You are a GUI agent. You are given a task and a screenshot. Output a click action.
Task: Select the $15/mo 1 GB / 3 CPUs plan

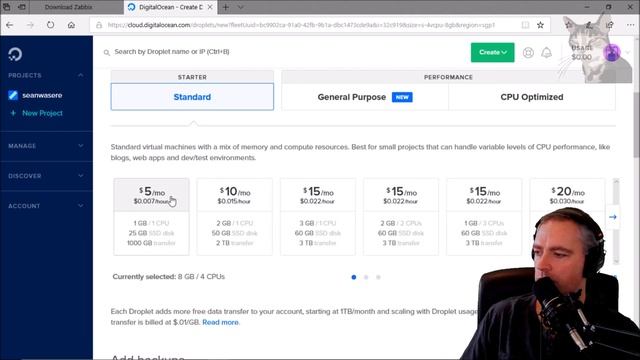484,217
